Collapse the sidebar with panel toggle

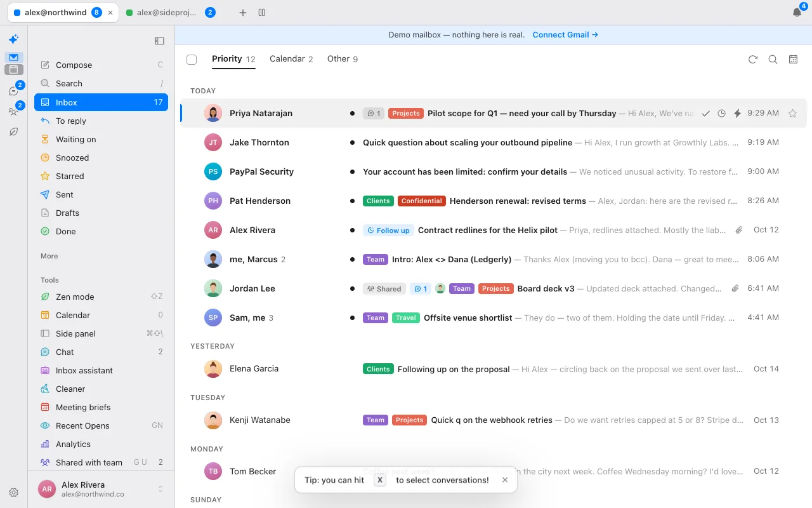159,41
